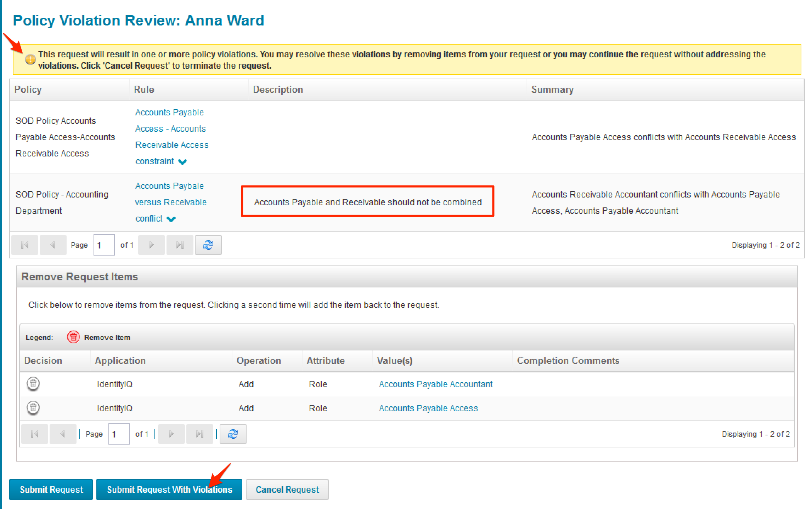Click the Value(s) column header
812x509 pixels.
(x=442, y=361)
